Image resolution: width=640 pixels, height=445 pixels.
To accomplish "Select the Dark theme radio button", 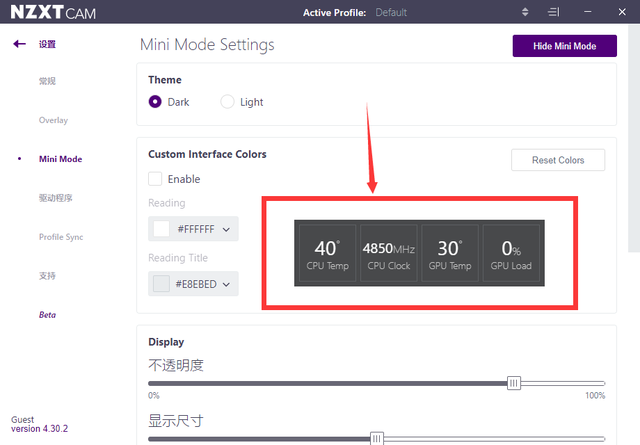I will coord(155,102).
